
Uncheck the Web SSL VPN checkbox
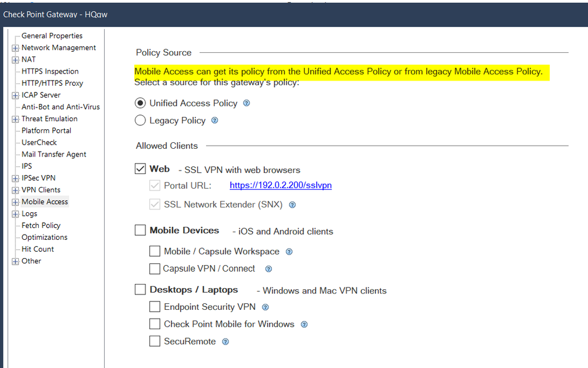[140, 169]
